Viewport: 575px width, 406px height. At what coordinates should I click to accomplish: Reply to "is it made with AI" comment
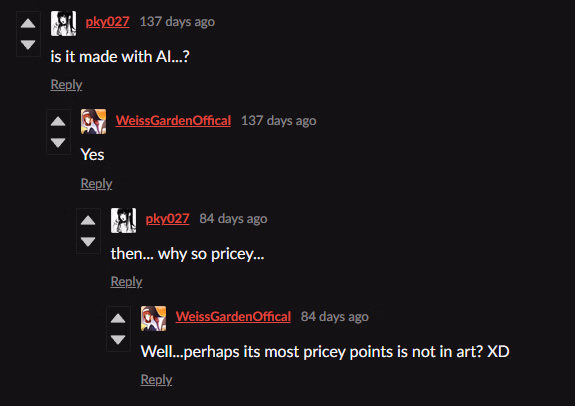[66, 85]
